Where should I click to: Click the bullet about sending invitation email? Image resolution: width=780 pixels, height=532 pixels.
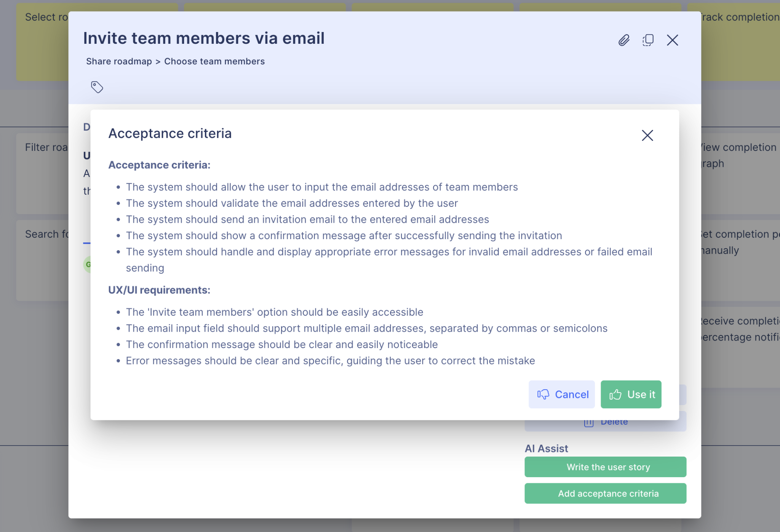point(307,219)
